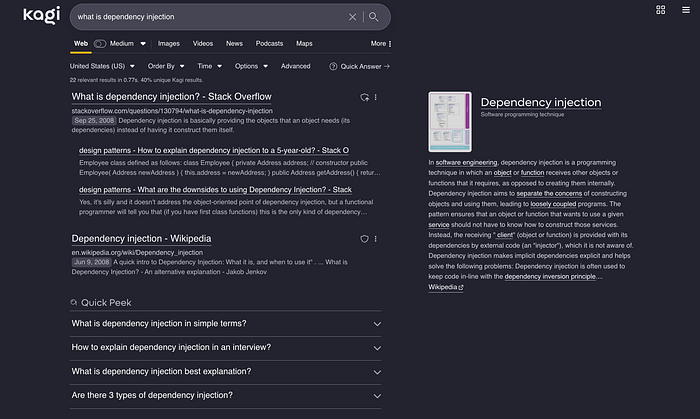Viewport: 700px width, 419px height.
Task: Click the Kagi logo
Action: click(x=42, y=15)
